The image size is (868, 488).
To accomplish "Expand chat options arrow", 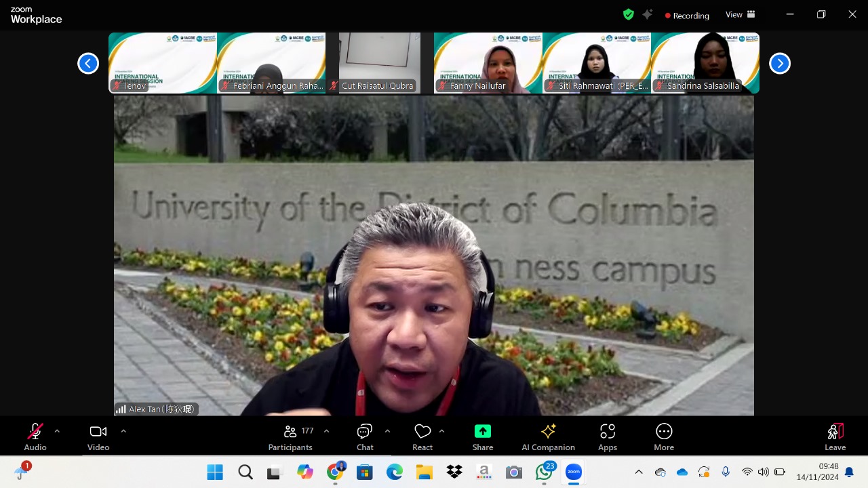I will (387, 431).
